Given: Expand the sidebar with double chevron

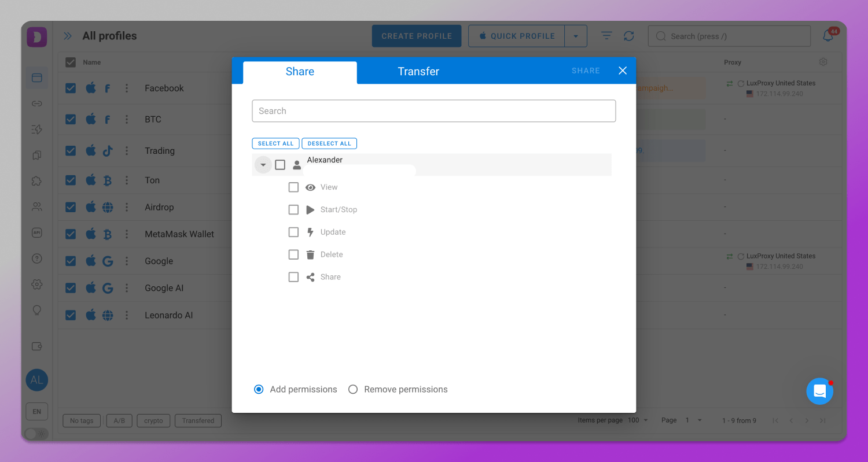Looking at the screenshot, I should click(x=68, y=36).
